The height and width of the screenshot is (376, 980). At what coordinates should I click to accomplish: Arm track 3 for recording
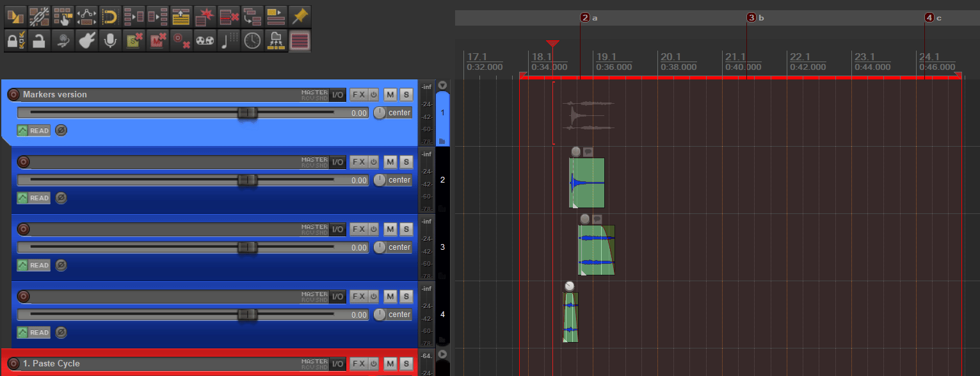tap(24, 229)
